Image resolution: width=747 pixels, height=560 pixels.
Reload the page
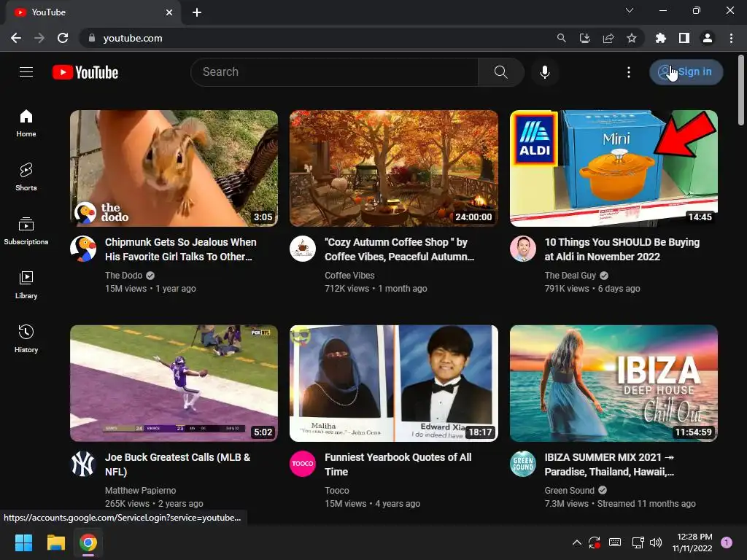(63, 38)
